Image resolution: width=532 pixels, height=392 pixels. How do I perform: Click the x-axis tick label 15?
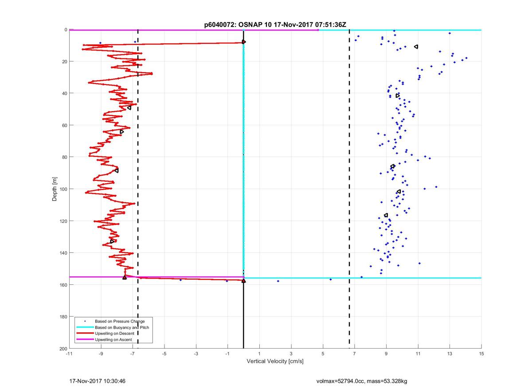(481, 354)
